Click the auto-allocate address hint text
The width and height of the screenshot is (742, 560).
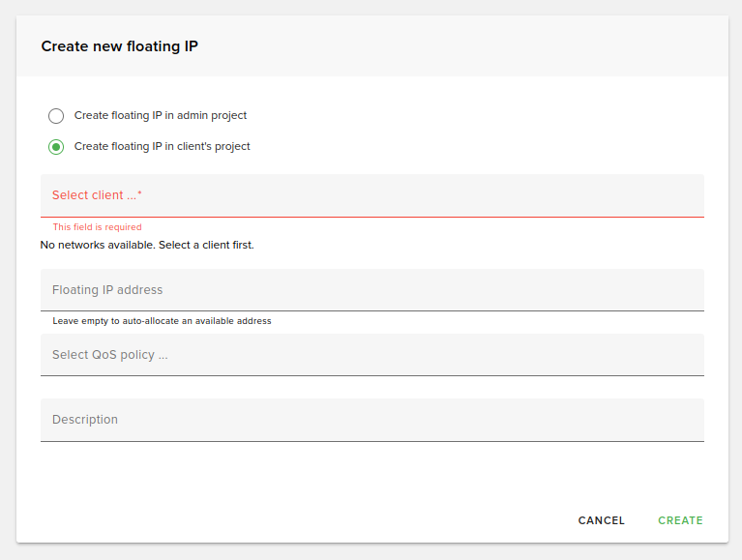point(162,321)
